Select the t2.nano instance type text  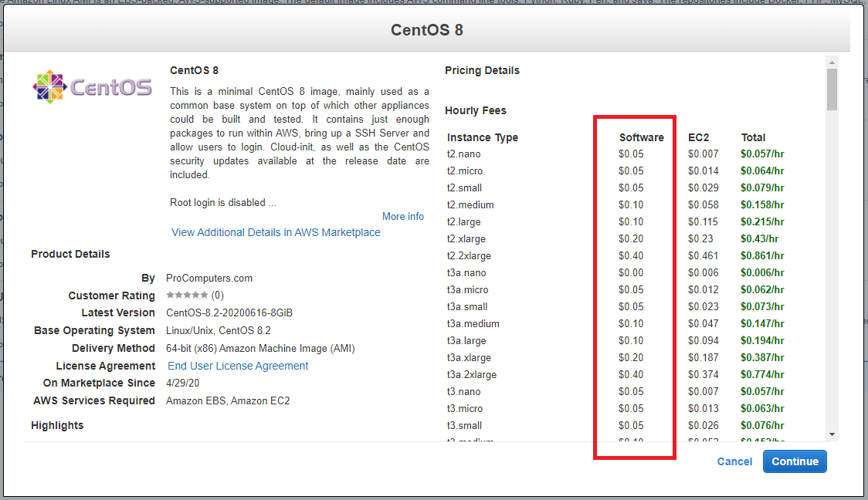click(464, 154)
